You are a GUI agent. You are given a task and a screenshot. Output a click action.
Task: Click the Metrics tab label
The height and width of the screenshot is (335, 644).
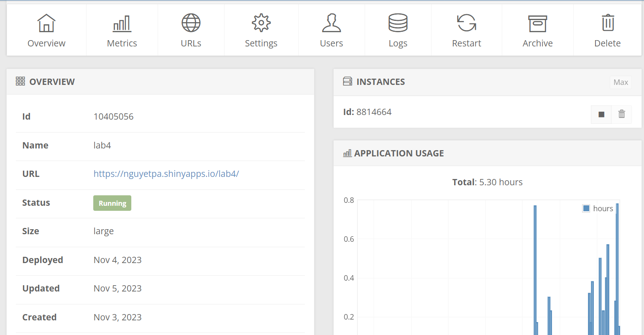(x=122, y=43)
